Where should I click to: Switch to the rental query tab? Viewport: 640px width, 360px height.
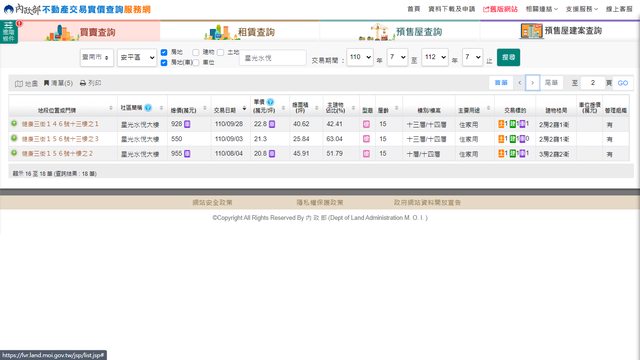coord(240,31)
